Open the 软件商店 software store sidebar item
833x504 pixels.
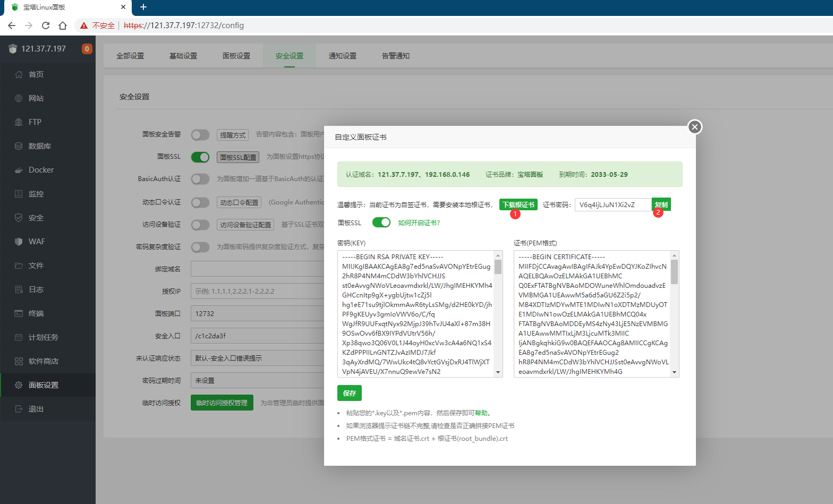[48, 361]
